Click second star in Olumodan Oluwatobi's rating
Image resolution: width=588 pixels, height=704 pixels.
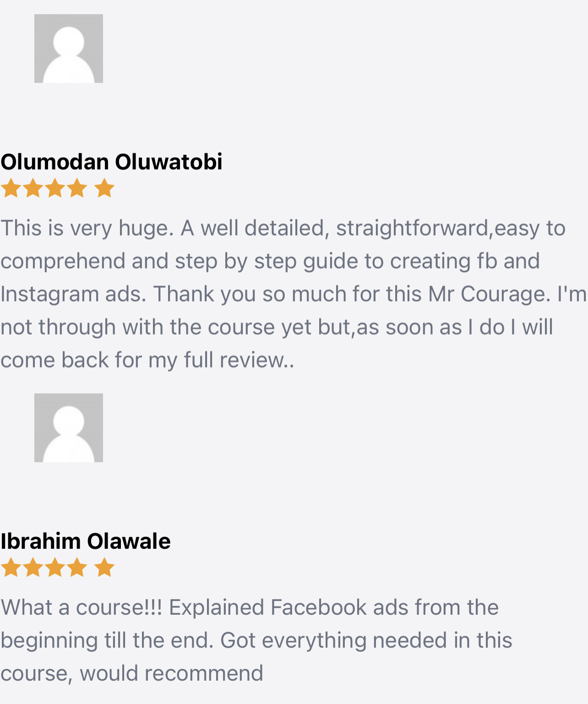point(33,188)
